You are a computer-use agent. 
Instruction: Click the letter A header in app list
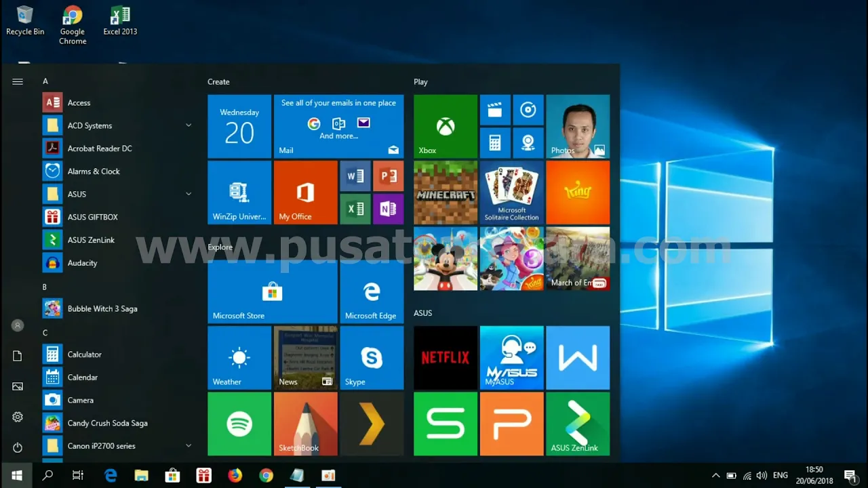coord(45,81)
